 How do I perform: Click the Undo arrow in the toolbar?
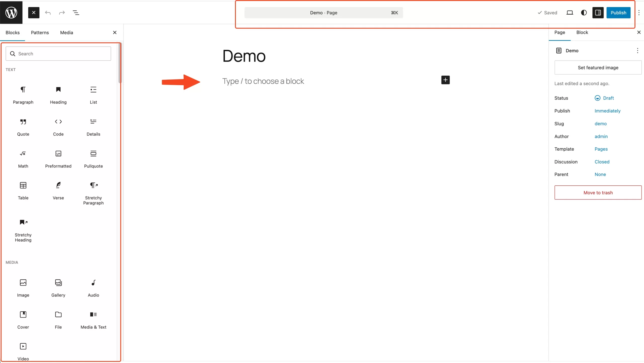[48, 13]
